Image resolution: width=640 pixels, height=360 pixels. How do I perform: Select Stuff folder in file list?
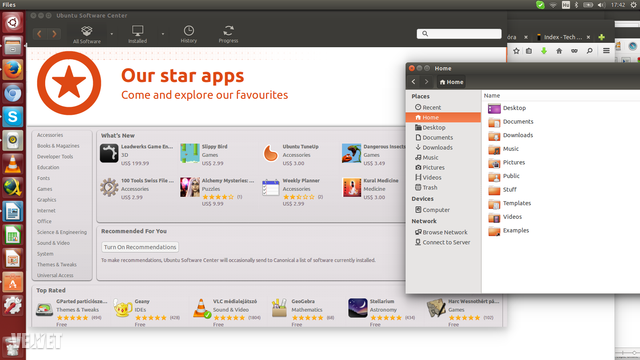point(502,190)
